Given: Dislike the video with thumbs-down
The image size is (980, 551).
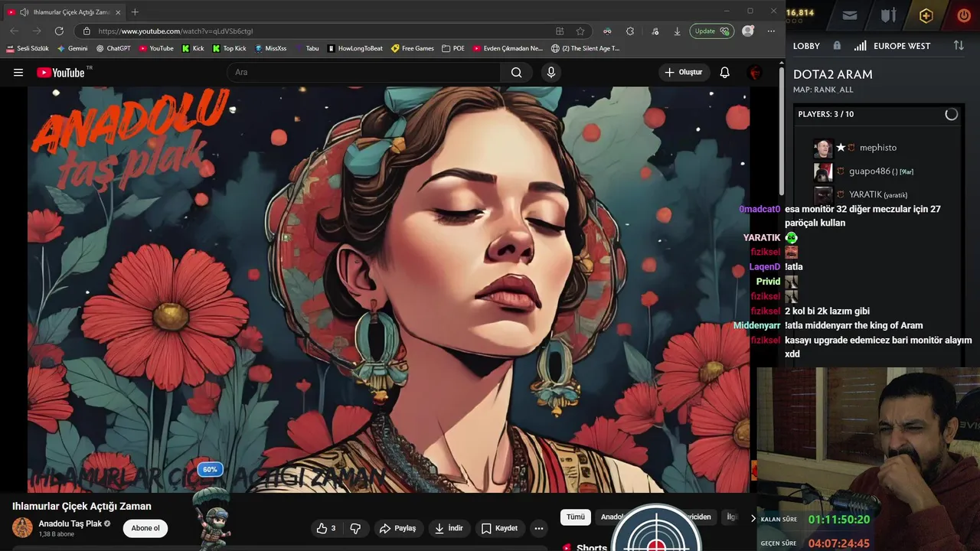Looking at the screenshot, I should coord(355,528).
